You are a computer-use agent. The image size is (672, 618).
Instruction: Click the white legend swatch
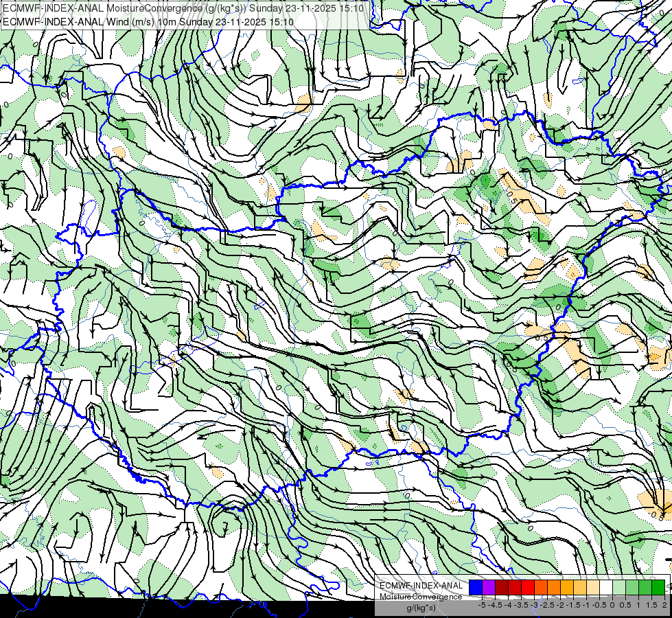606,587
